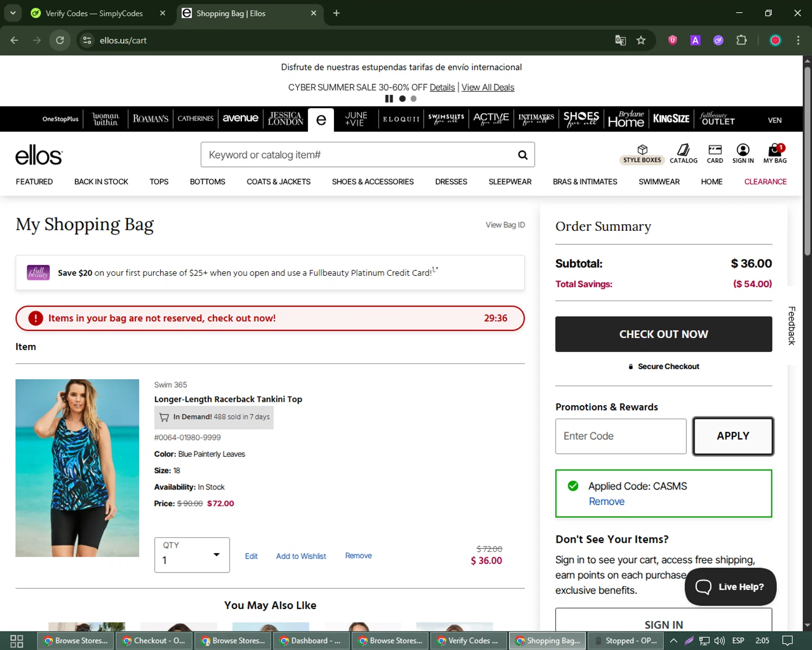Open Chrome three-dot menu

(x=798, y=40)
